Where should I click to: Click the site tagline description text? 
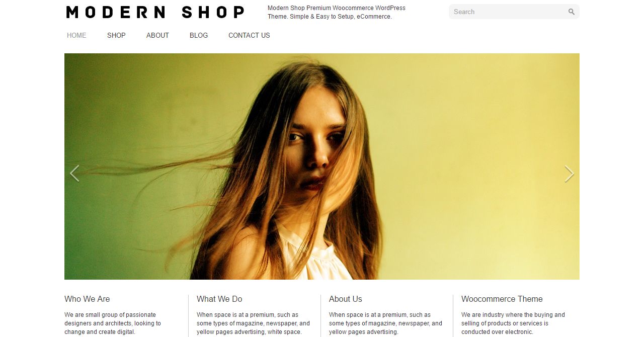click(337, 12)
